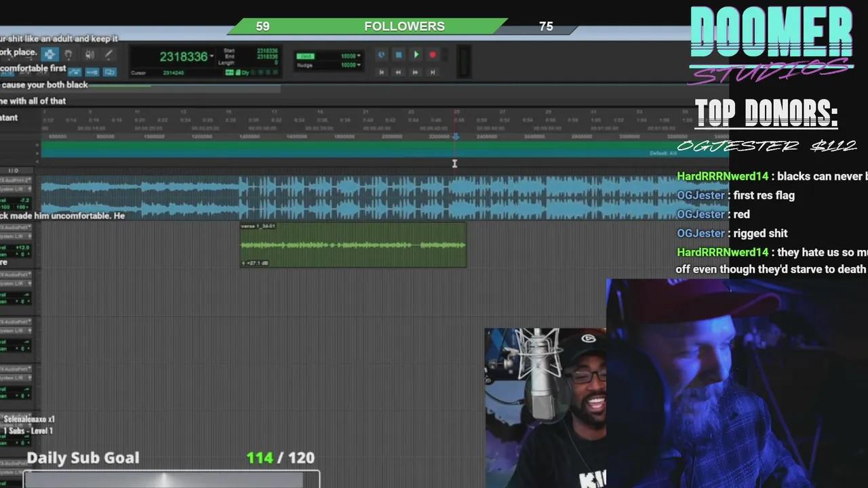Click the Go to End transport button
This screenshot has width=868, height=488.
point(433,73)
